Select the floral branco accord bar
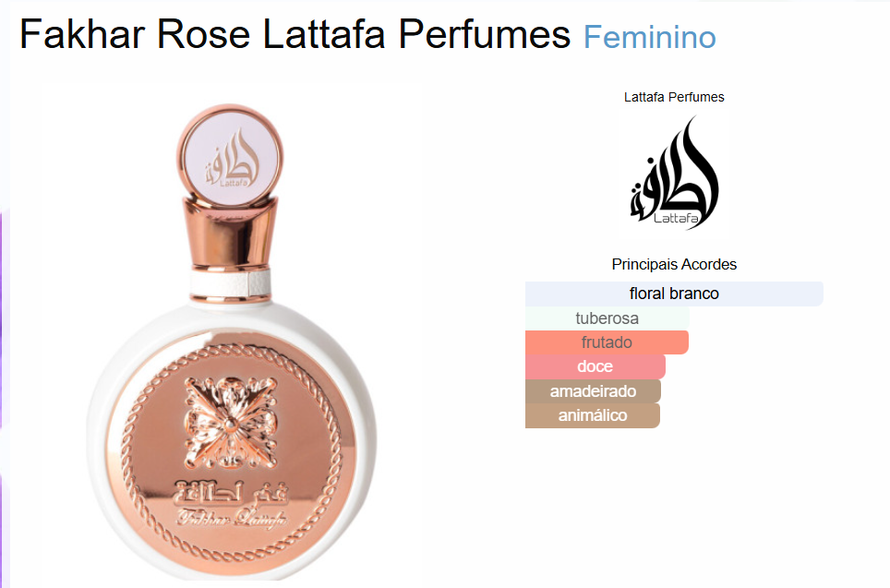The width and height of the screenshot is (890, 588). pyautogui.click(x=674, y=294)
